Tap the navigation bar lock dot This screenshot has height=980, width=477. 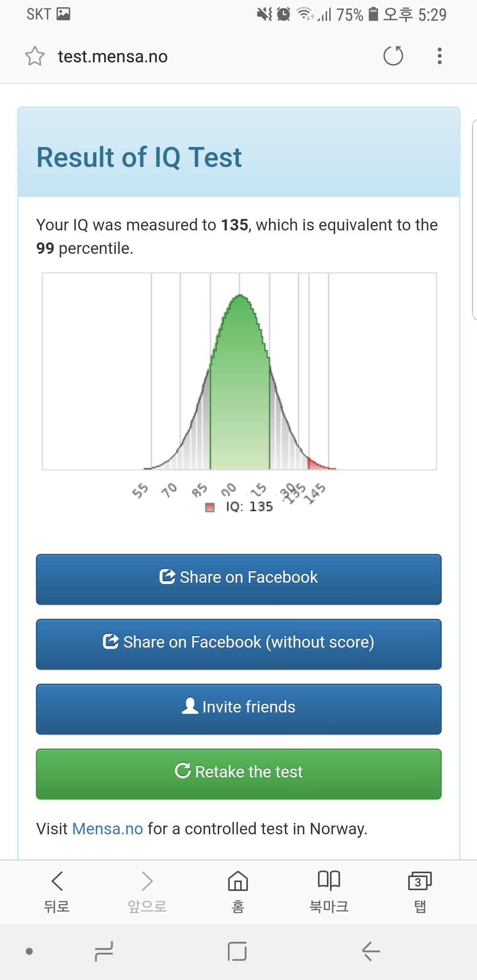29,951
